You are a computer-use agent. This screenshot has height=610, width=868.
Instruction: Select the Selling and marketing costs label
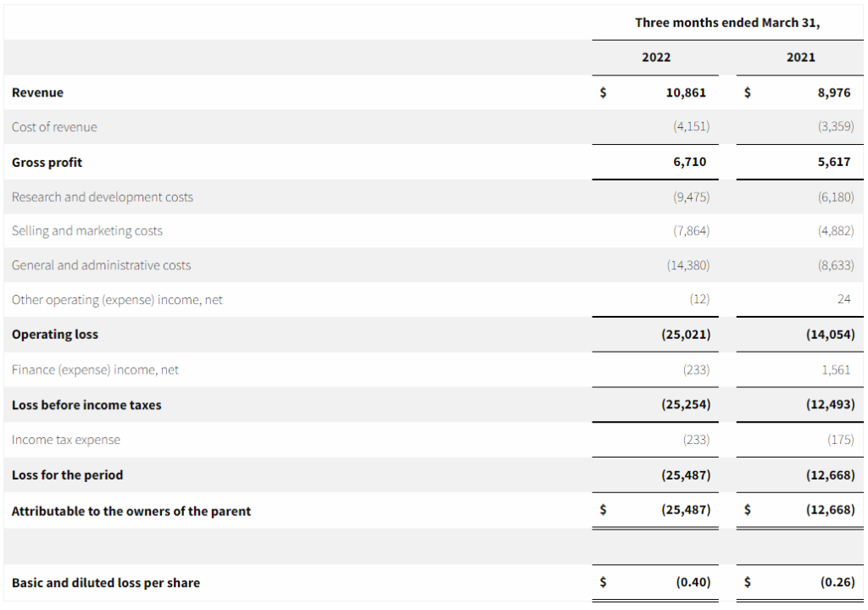(x=87, y=230)
